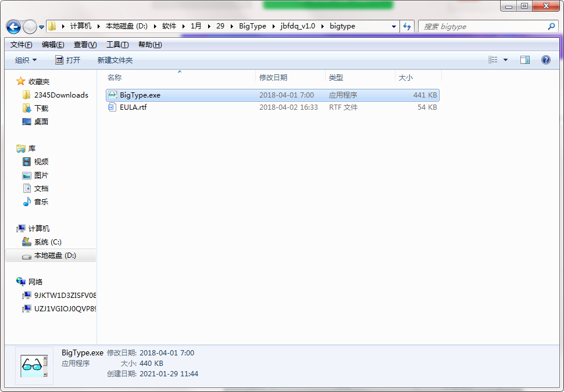Click the star icon beside 收藏夹
564x392 pixels.
(20, 81)
